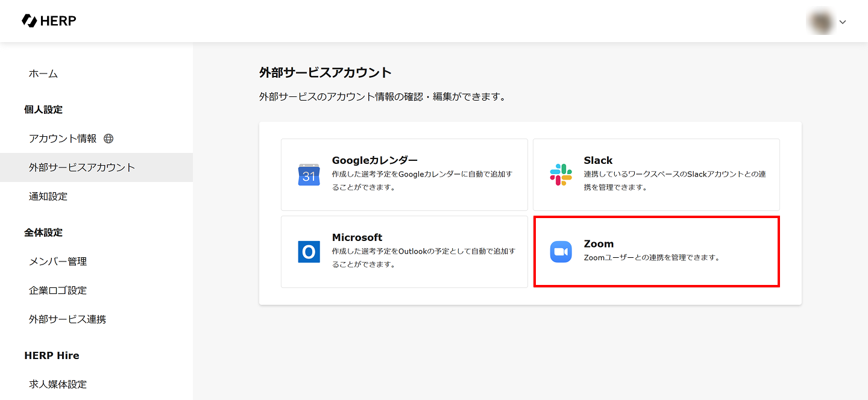Open the Slack card title
This screenshot has height=400, width=868.
(598, 160)
